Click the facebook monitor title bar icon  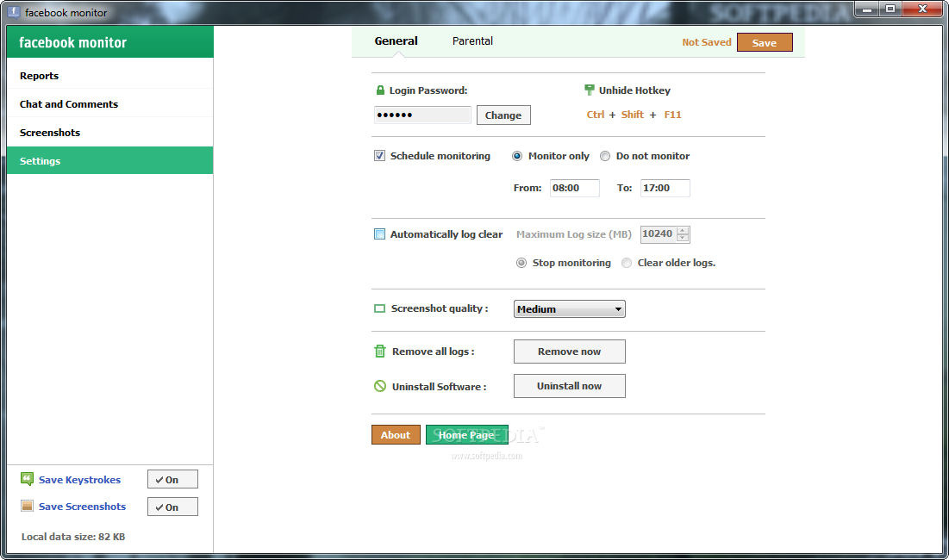13,12
